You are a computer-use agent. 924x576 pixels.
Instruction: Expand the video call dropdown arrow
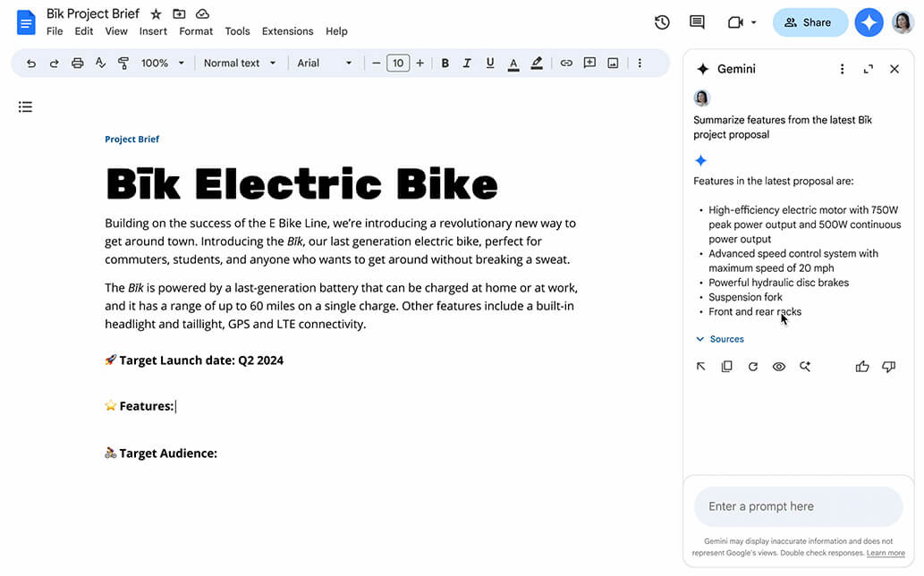click(753, 22)
